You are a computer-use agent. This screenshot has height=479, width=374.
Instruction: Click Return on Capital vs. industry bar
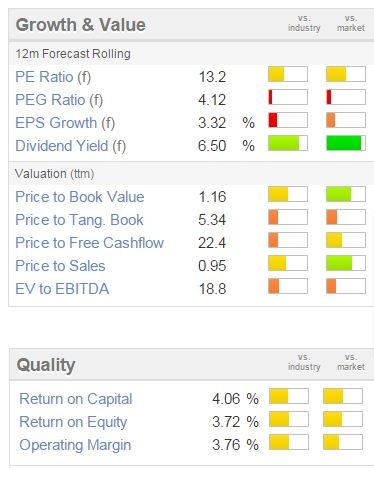(289, 396)
